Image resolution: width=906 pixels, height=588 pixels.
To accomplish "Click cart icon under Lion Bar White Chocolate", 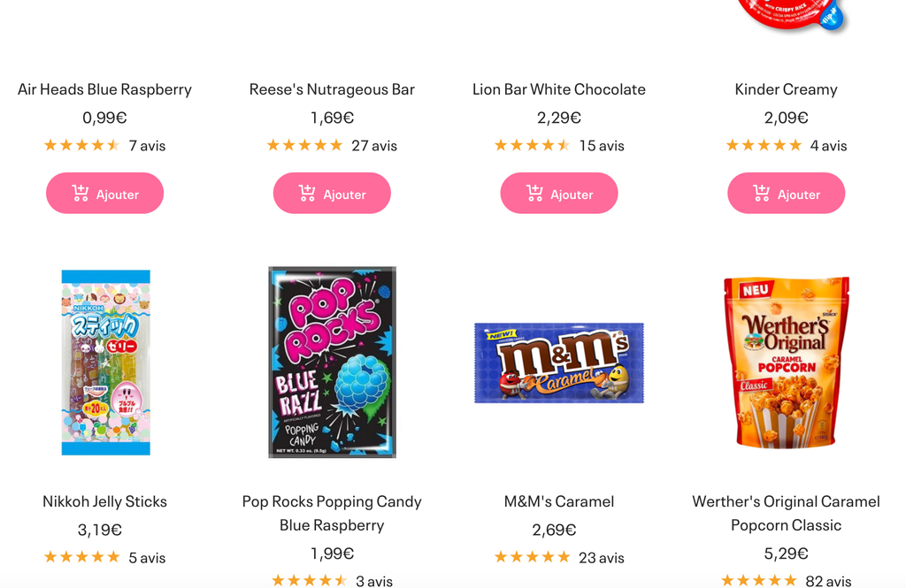I will (535, 194).
